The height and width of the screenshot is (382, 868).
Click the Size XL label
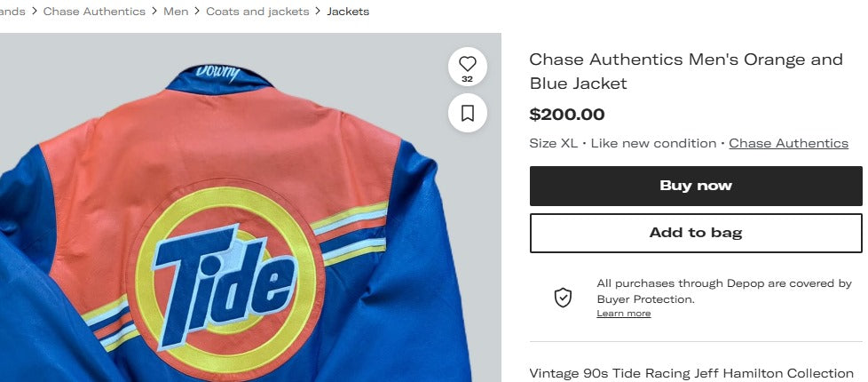point(553,143)
